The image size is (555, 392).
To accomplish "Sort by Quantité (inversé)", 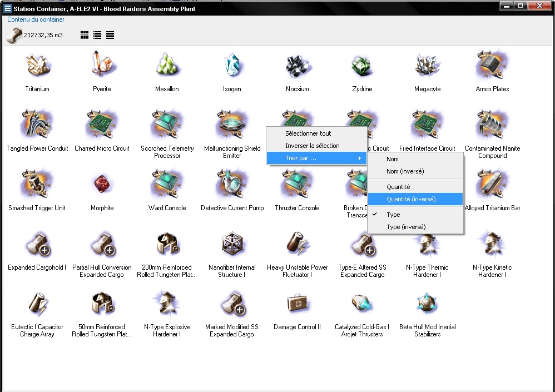I will click(415, 199).
